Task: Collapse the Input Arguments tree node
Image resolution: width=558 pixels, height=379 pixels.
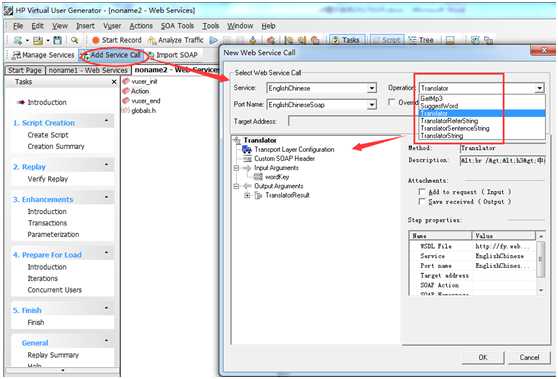Action: point(236,168)
